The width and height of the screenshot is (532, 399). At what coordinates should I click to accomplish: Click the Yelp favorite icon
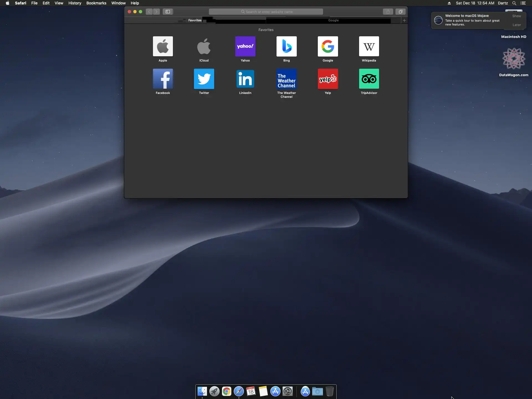328,79
